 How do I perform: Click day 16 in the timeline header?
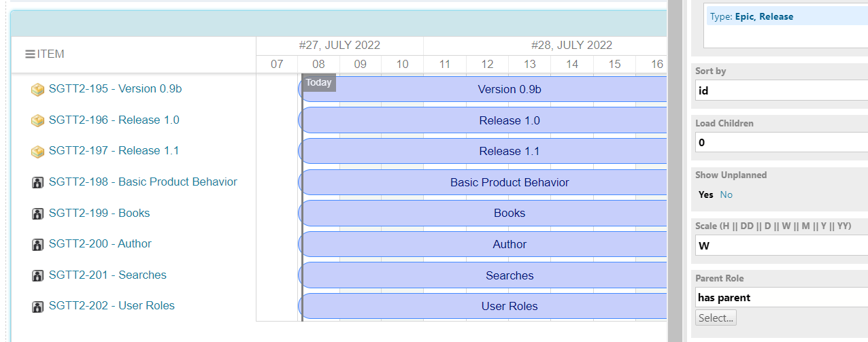(656, 64)
